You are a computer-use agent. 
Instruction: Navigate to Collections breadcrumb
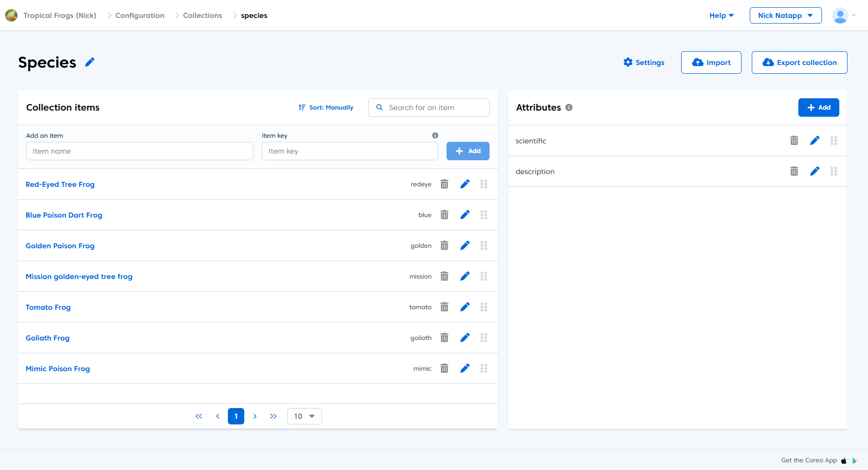203,15
